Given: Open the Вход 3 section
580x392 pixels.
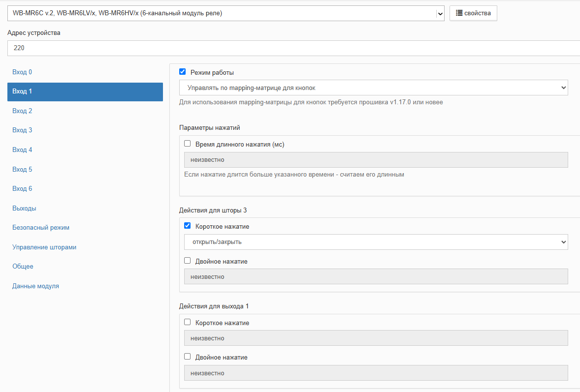Looking at the screenshot, I should (x=22, y=130).
